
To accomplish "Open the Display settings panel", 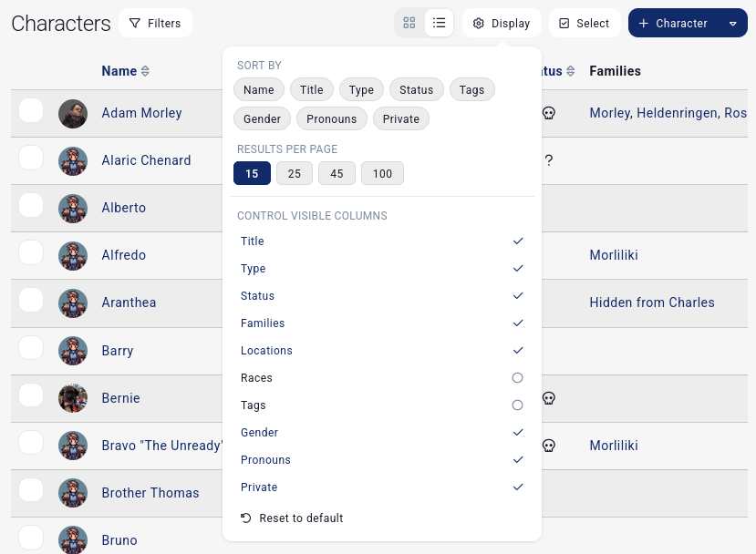I will tap(501, 23).
